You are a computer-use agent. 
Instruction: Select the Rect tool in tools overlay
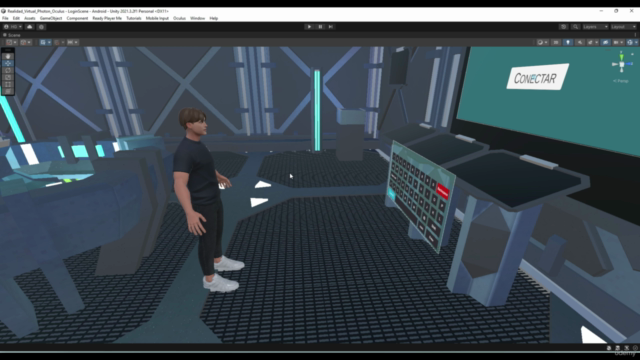[x=8, y=84]
